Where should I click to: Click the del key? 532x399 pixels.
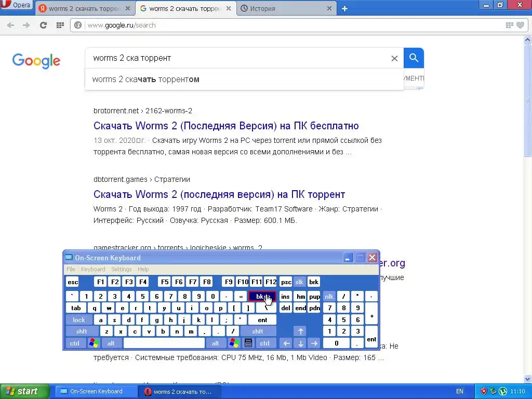(x=286, y=308)
